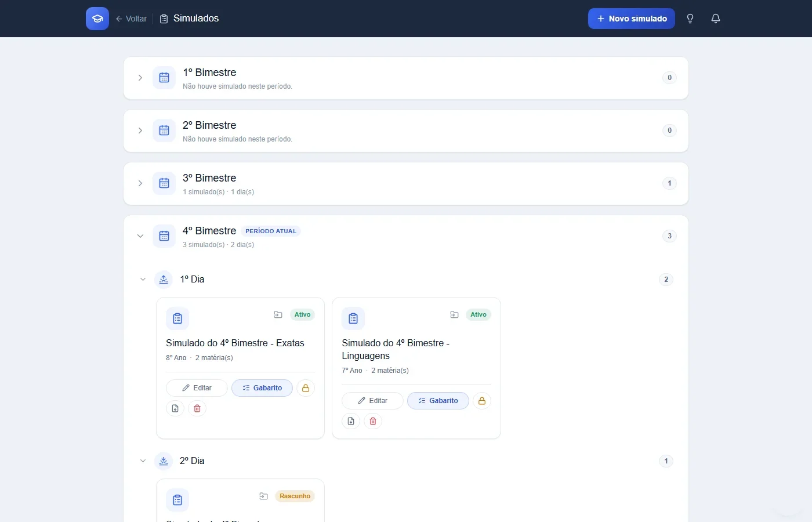Delete the Linguagens simulado
812x522 pixels.
point(373,421)
